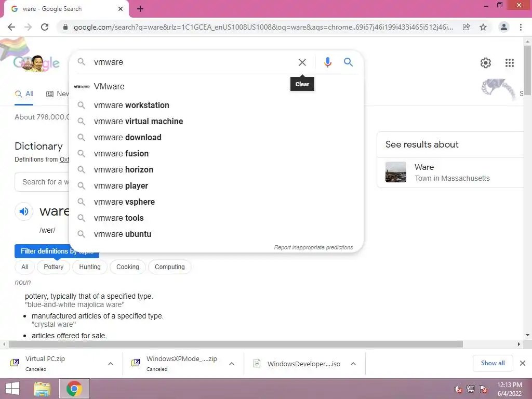Image resolution: width=532 pixels, height=399 pixels.
Task: Choose suggestion 'vmware fusion'
Action: pyautogui.click(x=216, y=154)
